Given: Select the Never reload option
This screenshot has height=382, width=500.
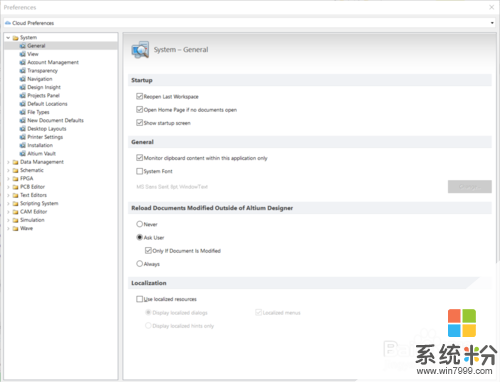Looking at the screenshot, I should click(140, 224).
